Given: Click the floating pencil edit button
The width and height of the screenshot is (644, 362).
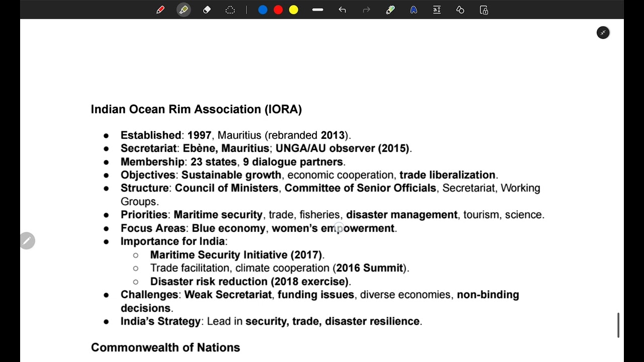Looking at the screenshot, I should (27, 241).
